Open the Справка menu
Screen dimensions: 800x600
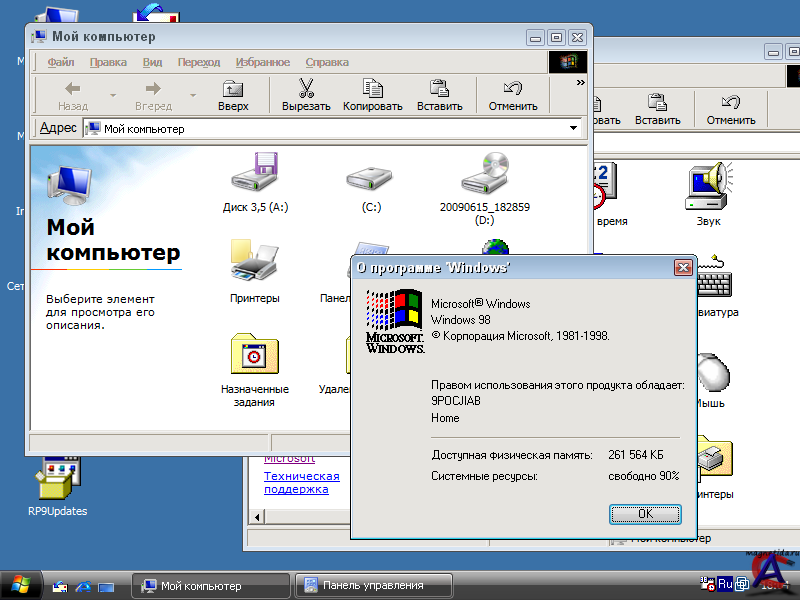click(x=327, y=62)
